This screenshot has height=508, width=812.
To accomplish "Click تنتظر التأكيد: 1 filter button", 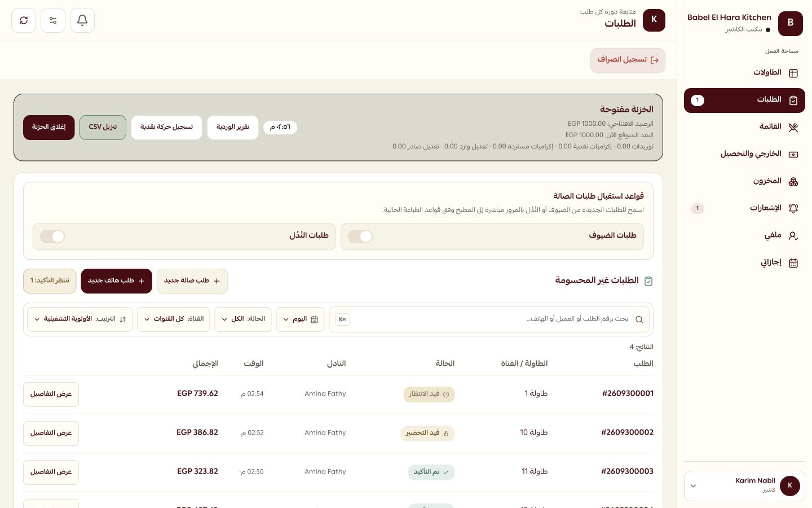I will (x=50, y=281).
